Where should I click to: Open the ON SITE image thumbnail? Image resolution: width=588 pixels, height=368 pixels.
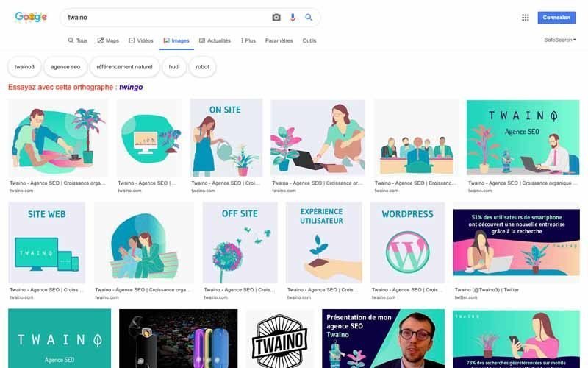tap(226, 138)
